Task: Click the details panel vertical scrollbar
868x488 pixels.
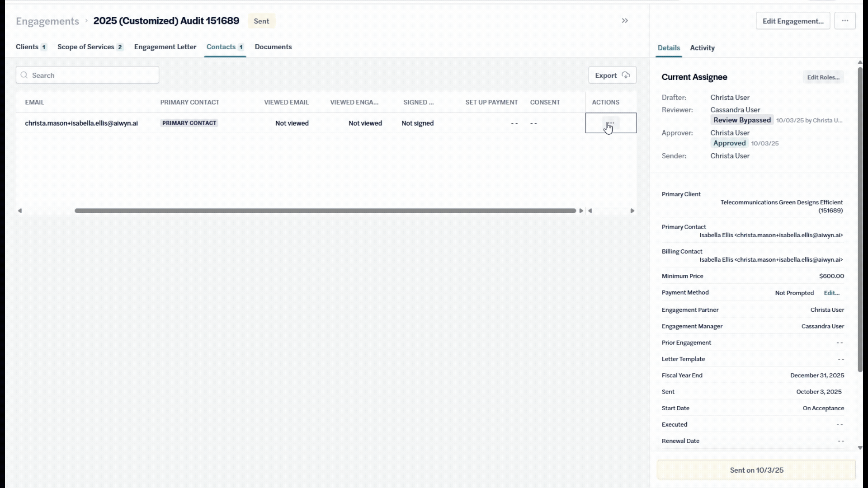Action: point(860,219)
